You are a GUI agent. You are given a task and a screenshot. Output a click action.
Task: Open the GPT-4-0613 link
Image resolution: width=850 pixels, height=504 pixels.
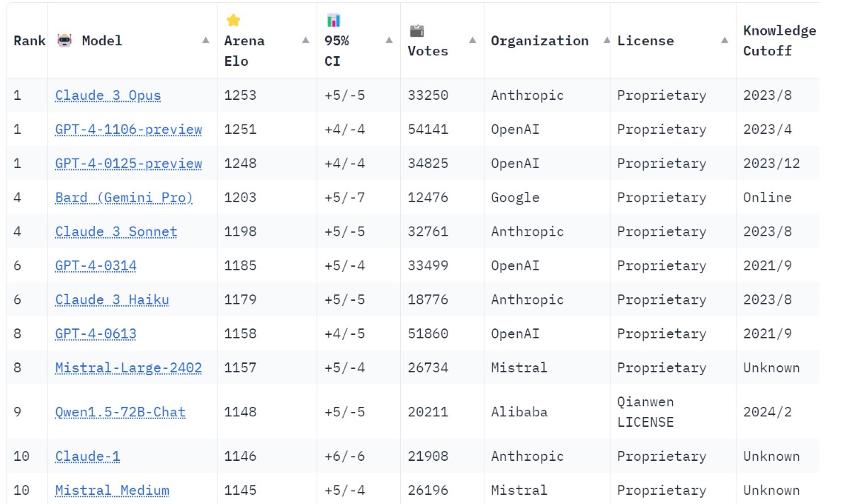point(96,333)
